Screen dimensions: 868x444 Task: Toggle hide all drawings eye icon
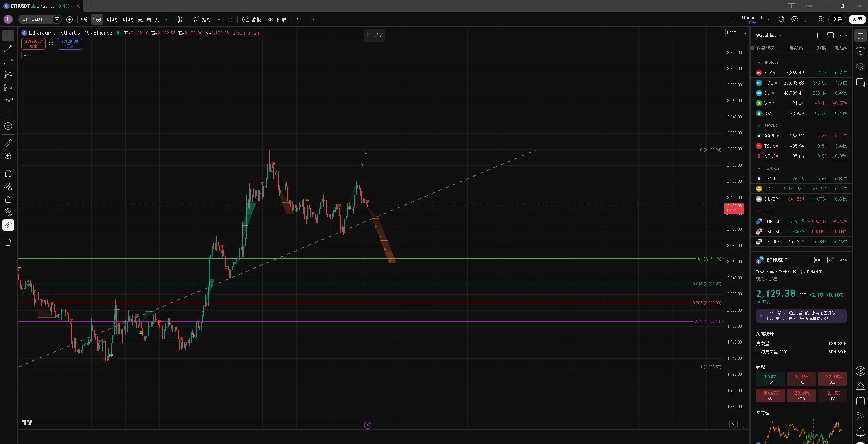pos(8,212)
